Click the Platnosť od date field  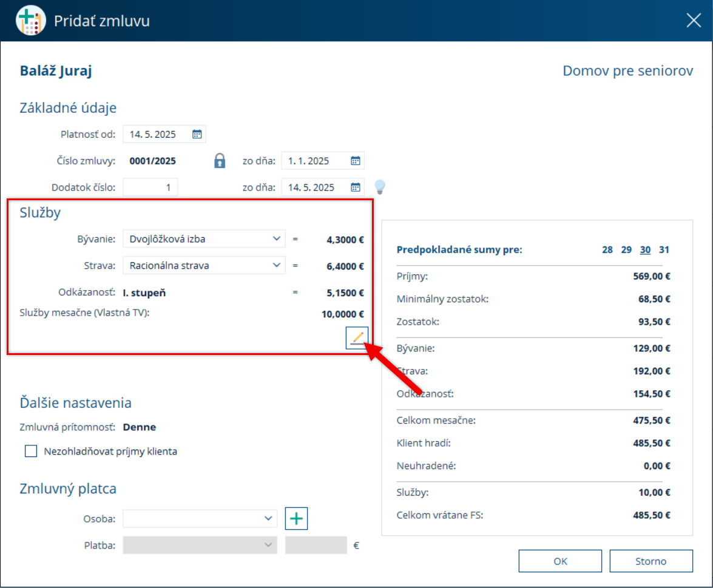[x=164, y=134]
